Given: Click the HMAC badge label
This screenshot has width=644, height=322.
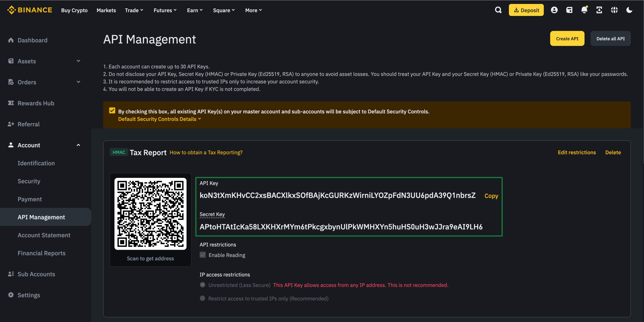Looking at the screenshot, I should (119, 152).
